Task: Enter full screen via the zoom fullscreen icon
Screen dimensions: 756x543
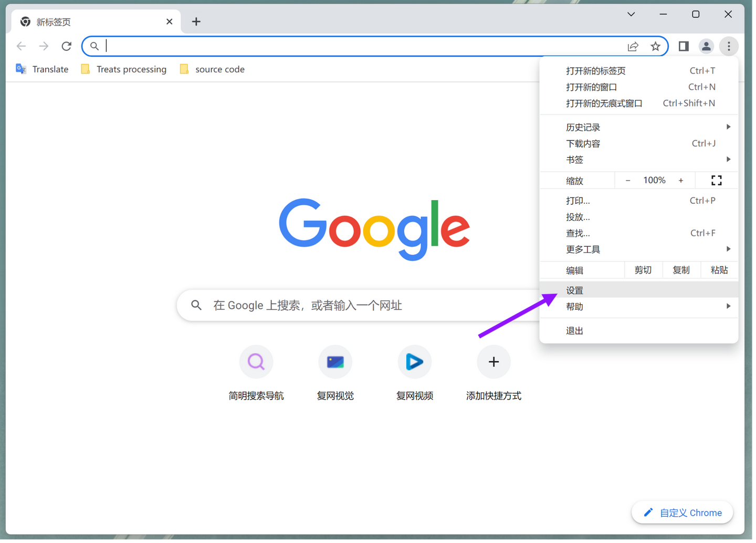Action: tap(716, 180)
